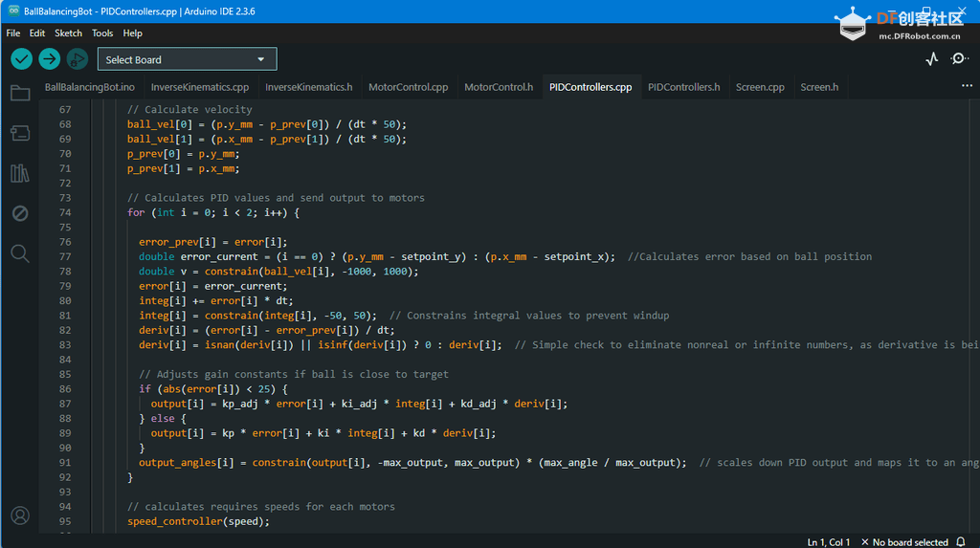This screenshot has height=548, width=980.
Task: Click the account profile icon
Action: point(20,515)
